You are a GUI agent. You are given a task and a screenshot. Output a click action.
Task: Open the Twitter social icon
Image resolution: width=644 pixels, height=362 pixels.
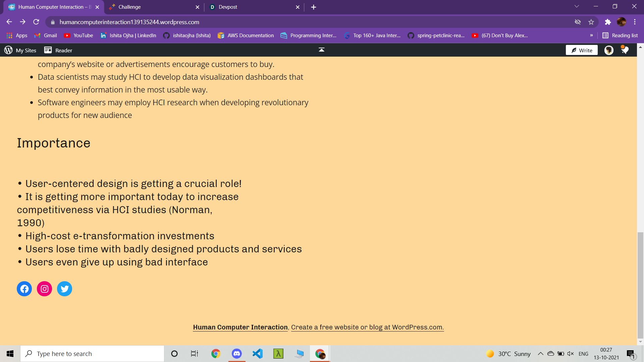(64, 289)
